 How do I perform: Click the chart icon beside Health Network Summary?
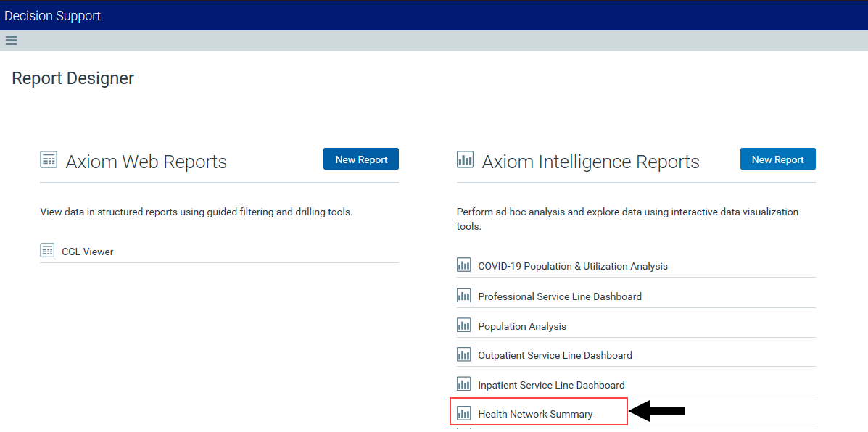tap(463, 412)
